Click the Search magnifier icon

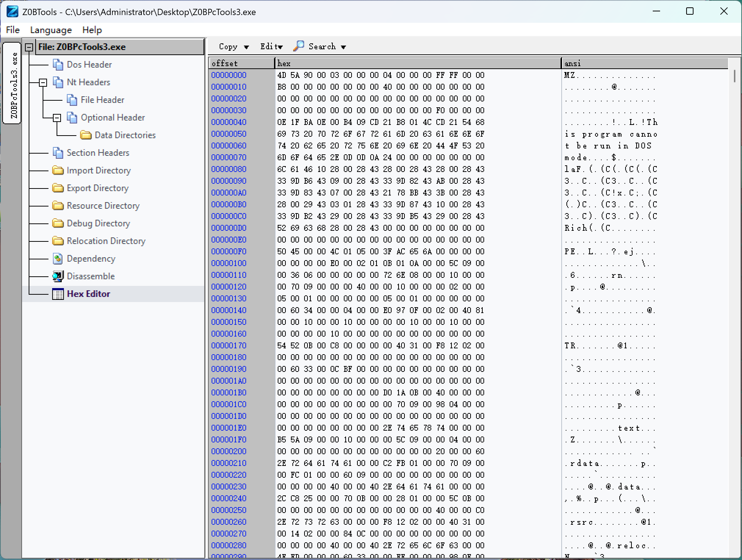coord(298,46)
